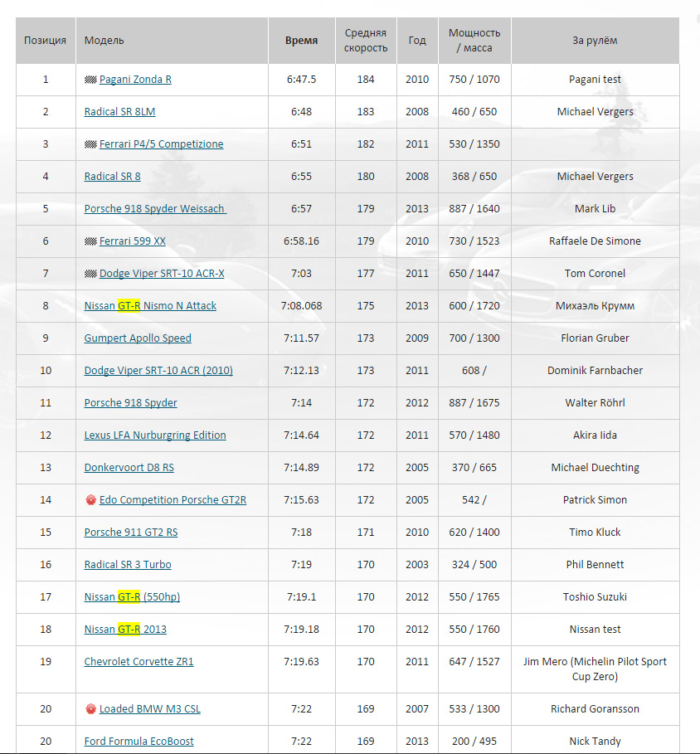Follow the Radical SR 8 link
Viewport: 700px width, 754px height.
tap(113, 177)
